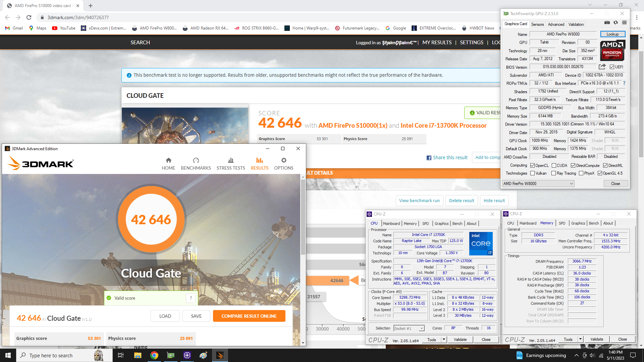644x362 pixels.
Task: Take a GPU-Z screenshot with the camera icon
Action: click(607, 23)
